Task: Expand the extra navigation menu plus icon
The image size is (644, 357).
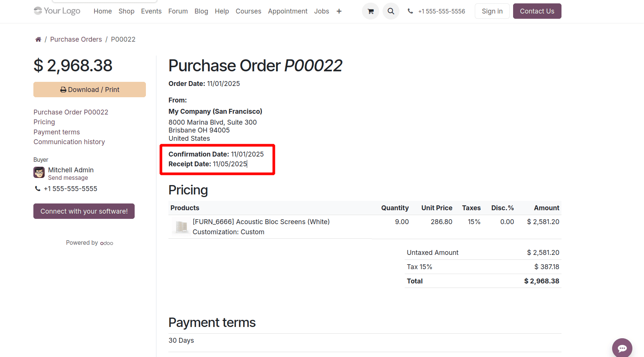Action: (x=339, y=11)
